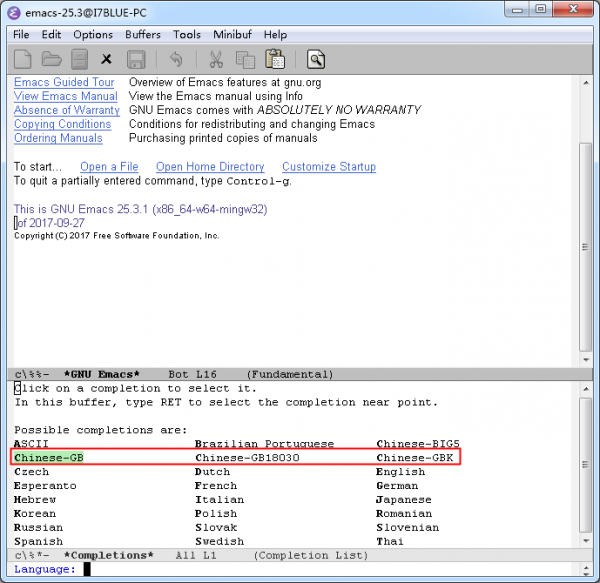Select the Dutch completion
This screenshot has width=600, height=583.
click(x=212, y=472)
